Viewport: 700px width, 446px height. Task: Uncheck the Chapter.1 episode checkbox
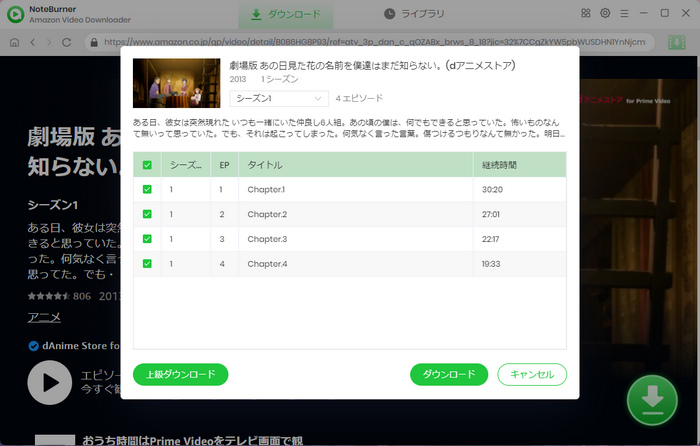(x=147, y=189)
